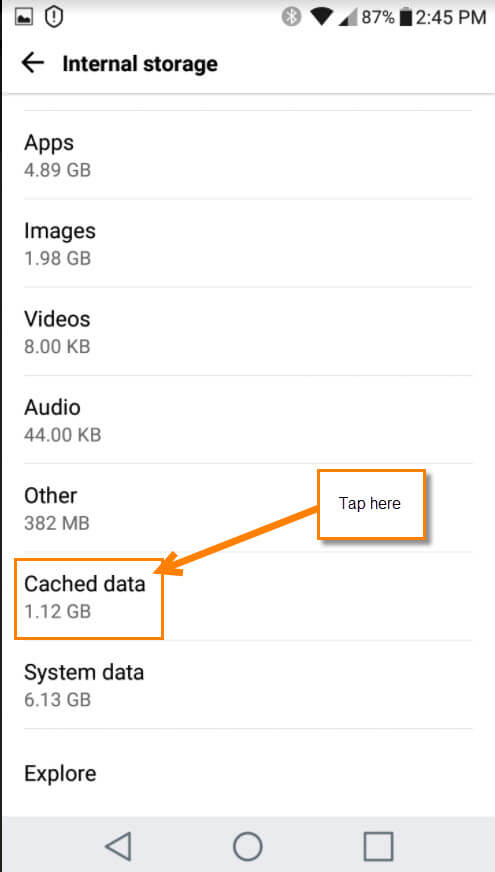This screenshot has height=872, width=495.
Task: Tap the Explore option
Action: (248, 773)
